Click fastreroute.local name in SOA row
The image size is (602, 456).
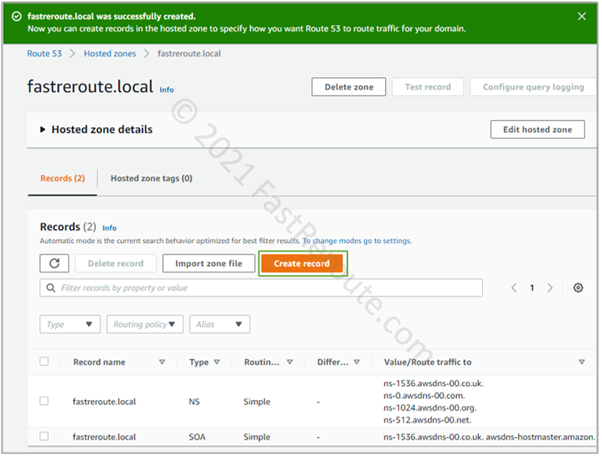(x=104, y=437)
